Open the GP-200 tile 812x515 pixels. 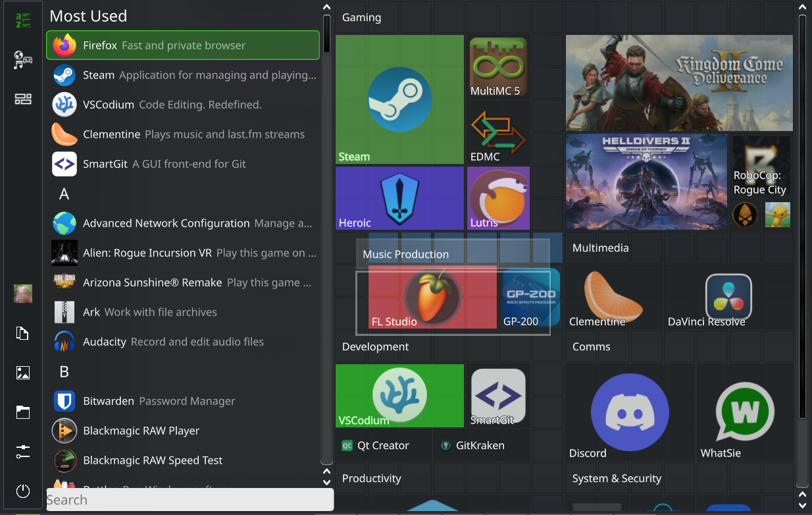[x=531, y=297]
